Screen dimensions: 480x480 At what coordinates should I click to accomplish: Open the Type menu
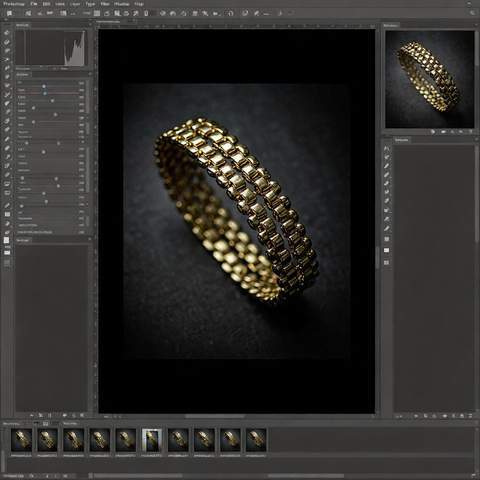90,4
